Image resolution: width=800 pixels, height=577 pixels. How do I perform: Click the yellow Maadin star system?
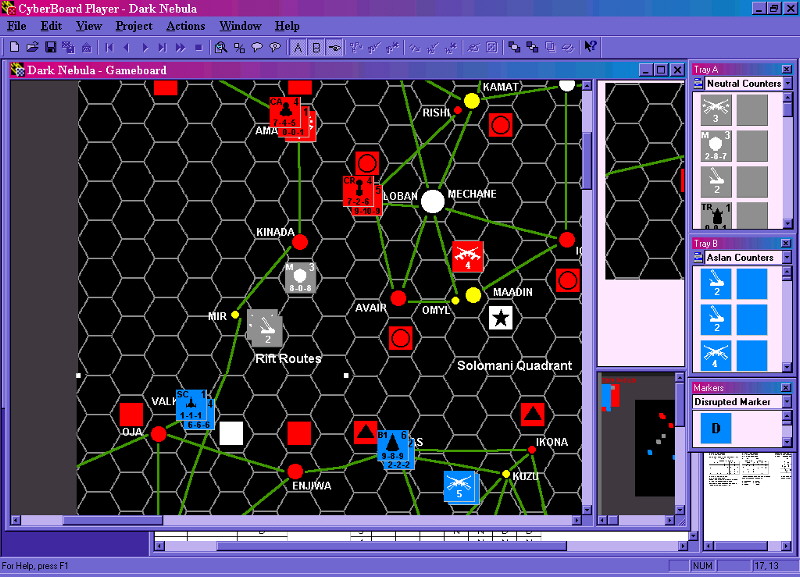click(x=473, y=295)
